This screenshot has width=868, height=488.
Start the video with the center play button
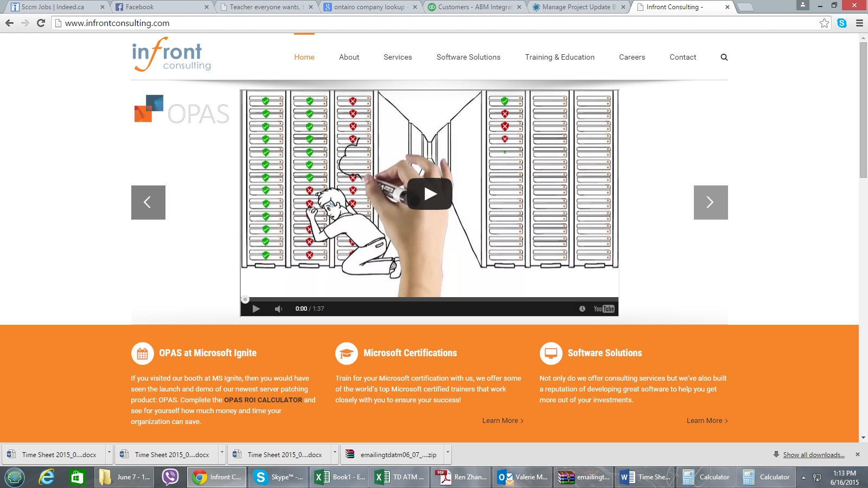click(x=430, y=194)
